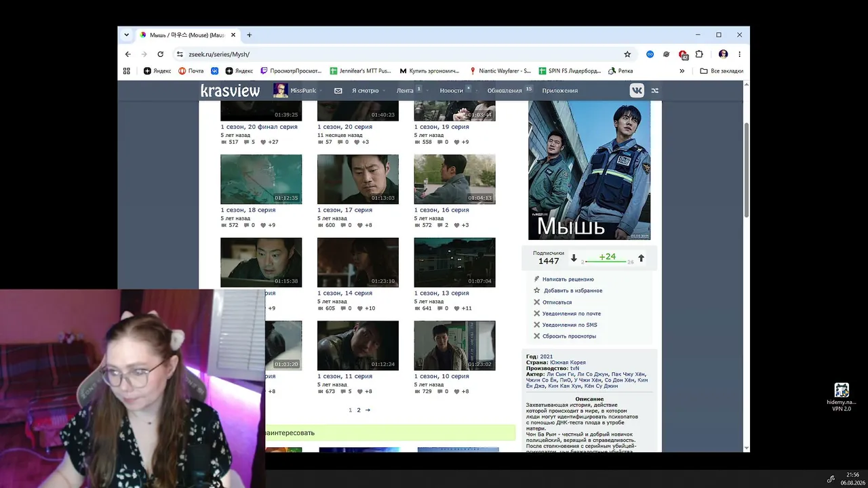The image size is (868, 488).
Task: Open the messages envelope icon
Action: click(338, 91)
